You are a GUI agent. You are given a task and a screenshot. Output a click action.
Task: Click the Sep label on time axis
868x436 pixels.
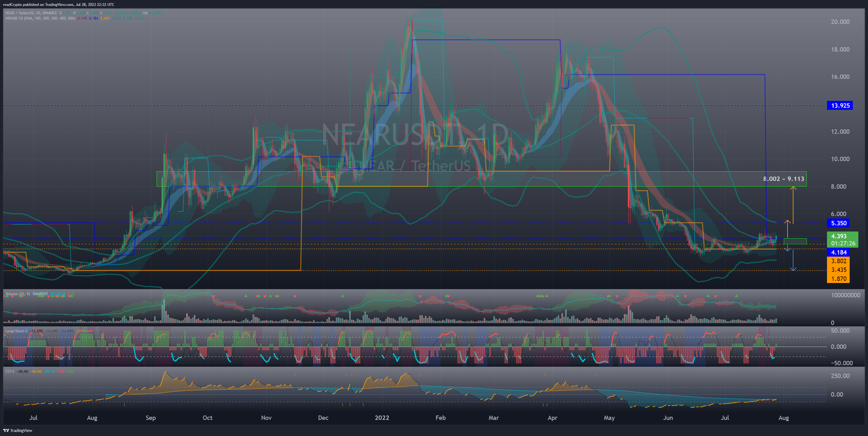[151, 417]
